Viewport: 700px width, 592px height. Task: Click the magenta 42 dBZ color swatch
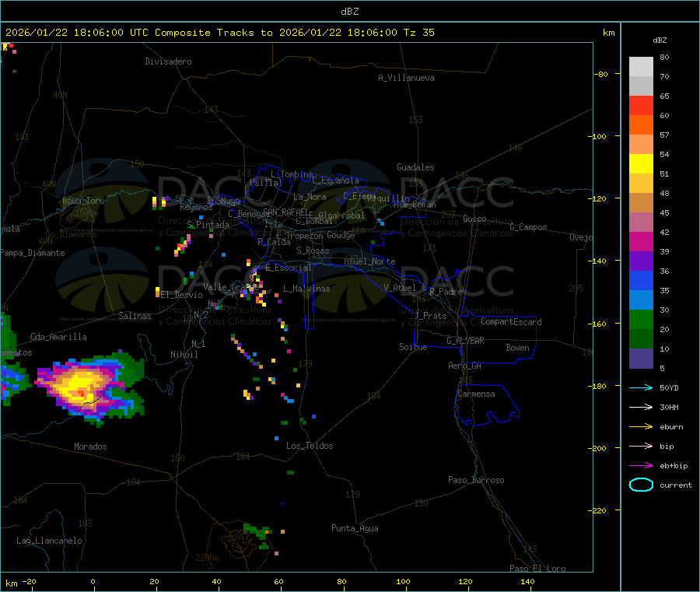coord(641,241)
